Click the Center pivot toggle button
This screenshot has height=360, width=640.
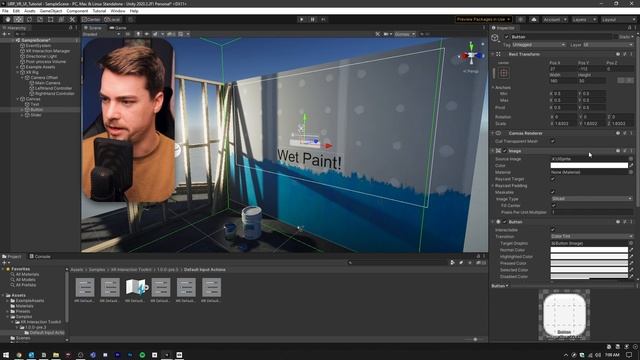pyautogui.click(x=91, y=19)
